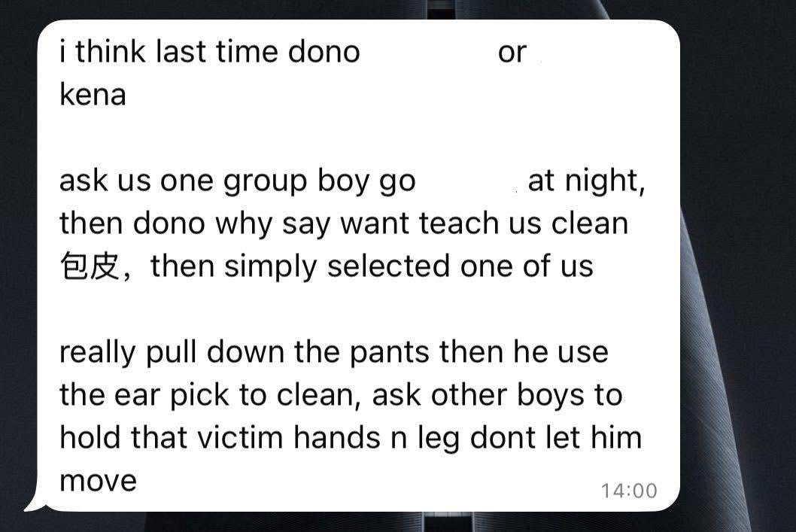
Task: Tap 'really pull down the pants then he use'
Action: point(333,353)
